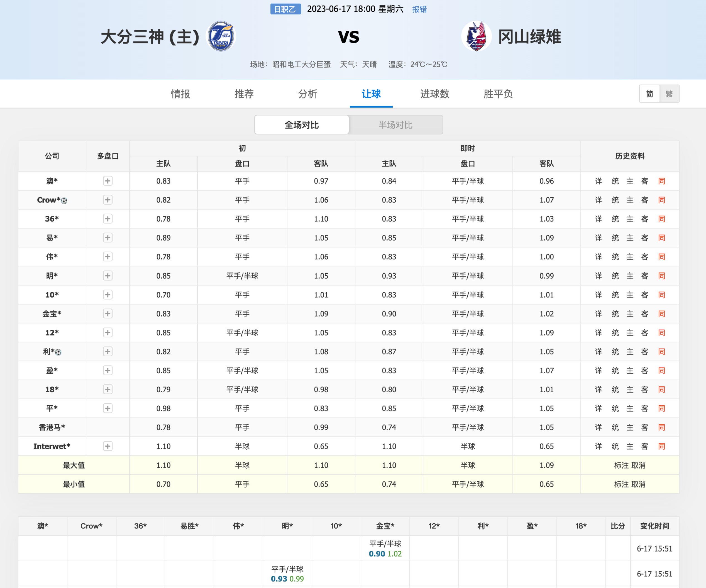Click 统 stats for 10* row
The width and height of the screenshot is (706, 588).
point(615,295)
